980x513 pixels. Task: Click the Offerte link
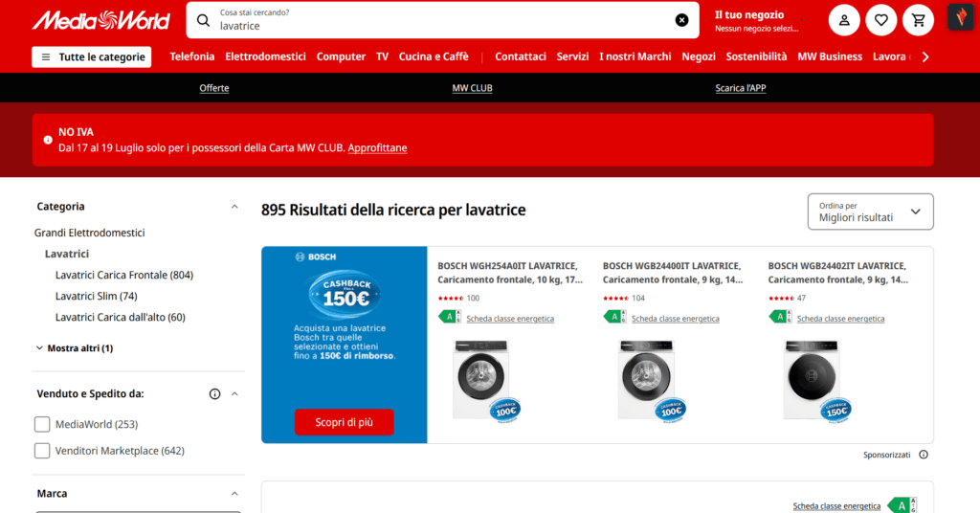[213, 88]
